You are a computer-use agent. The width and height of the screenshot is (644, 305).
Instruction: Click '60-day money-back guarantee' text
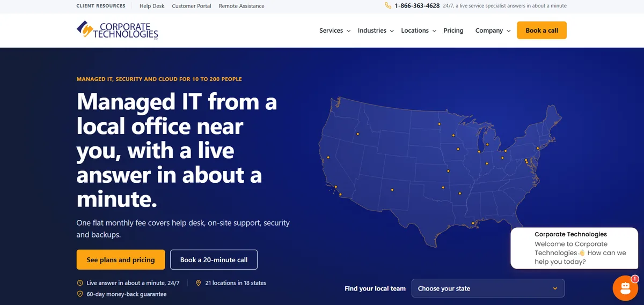pos(127,294)
